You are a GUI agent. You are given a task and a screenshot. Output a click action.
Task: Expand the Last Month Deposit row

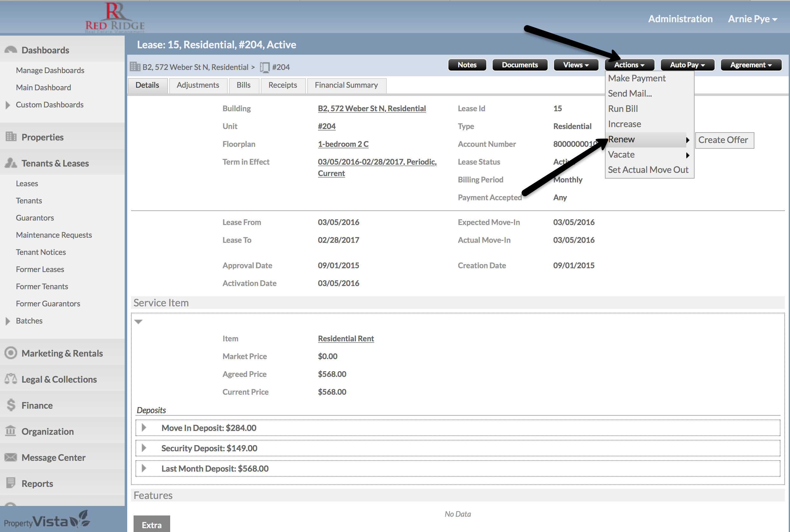click(144, 468)
